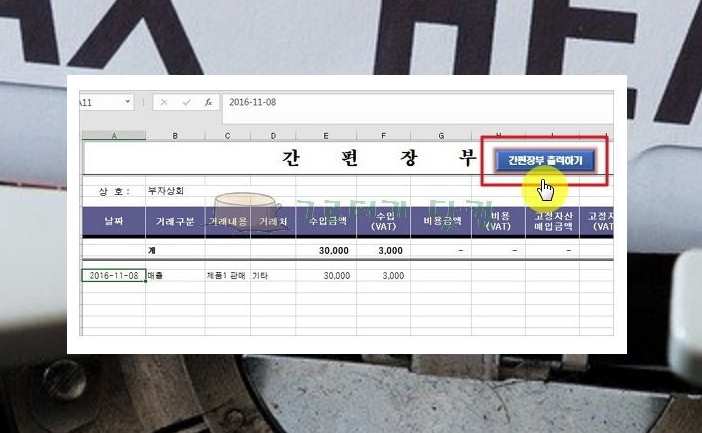The image size is (702, 433).
Task: Select column B header
Action: pos(175,136)
